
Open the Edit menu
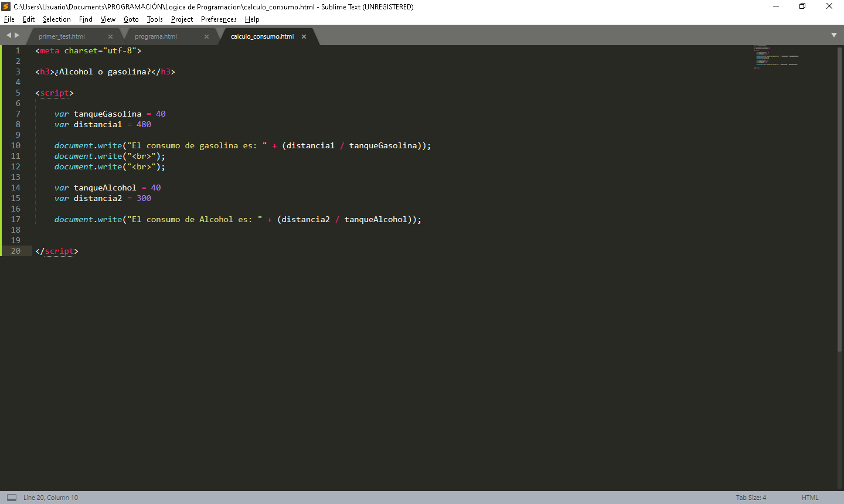pyautogui.click(x=29, y=19)
